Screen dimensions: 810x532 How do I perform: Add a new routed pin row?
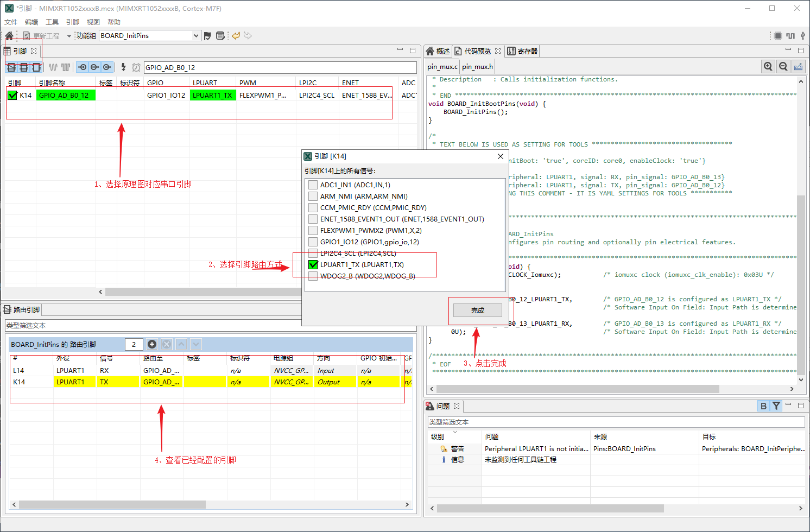152,344
